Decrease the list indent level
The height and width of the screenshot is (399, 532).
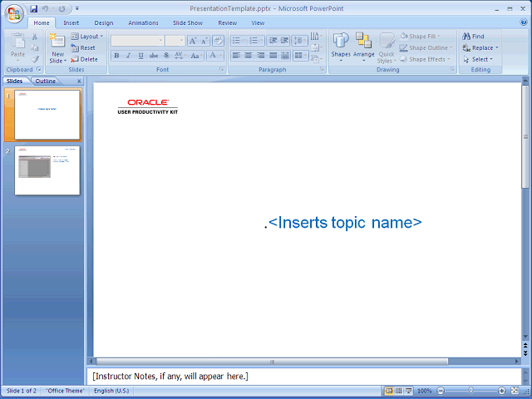273,41
